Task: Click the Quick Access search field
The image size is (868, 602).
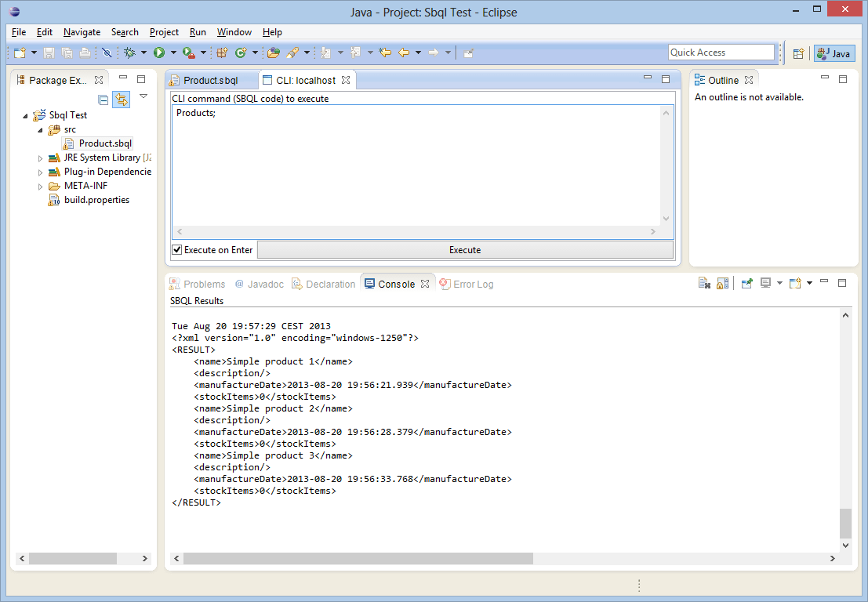Action: (721, 52)
